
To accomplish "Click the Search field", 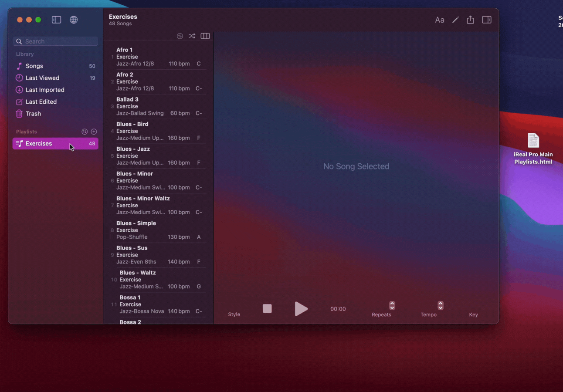I will click(x=55, y=41).
